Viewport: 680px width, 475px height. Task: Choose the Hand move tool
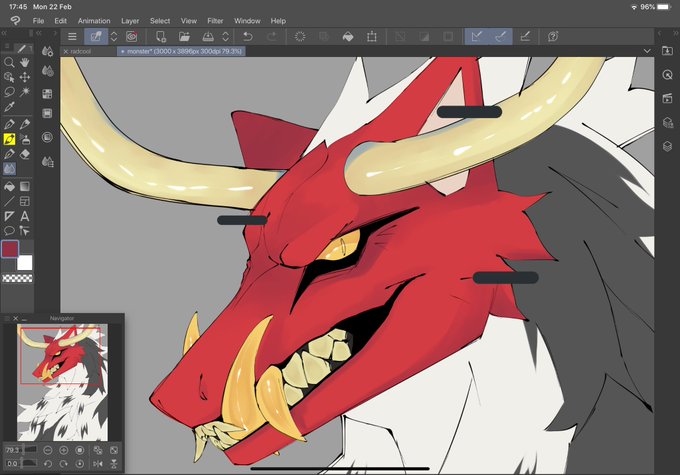[25, 62]
